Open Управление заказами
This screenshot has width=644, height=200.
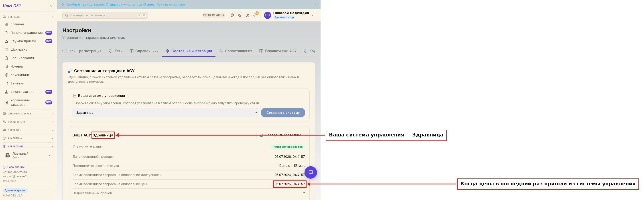(x=28, y=102)
